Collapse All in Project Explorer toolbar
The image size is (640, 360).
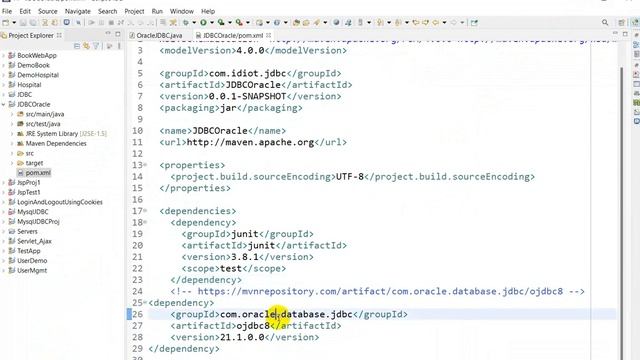point(77,46)
